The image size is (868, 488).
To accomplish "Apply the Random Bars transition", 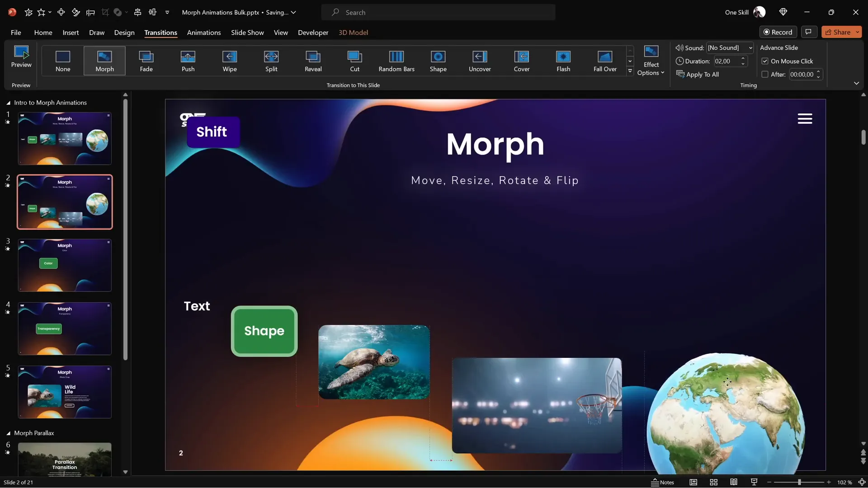I will coord(396,61).
